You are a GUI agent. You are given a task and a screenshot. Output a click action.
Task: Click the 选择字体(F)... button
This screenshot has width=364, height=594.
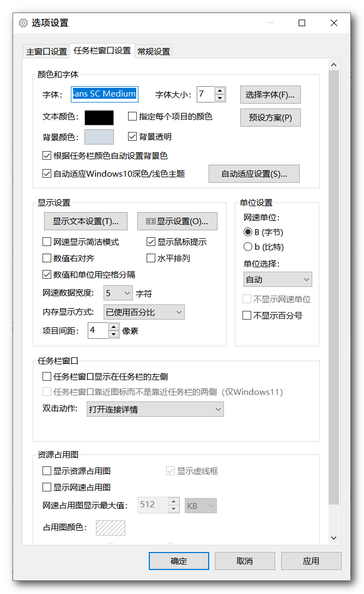pyautogui.click(x=270, y=94)
